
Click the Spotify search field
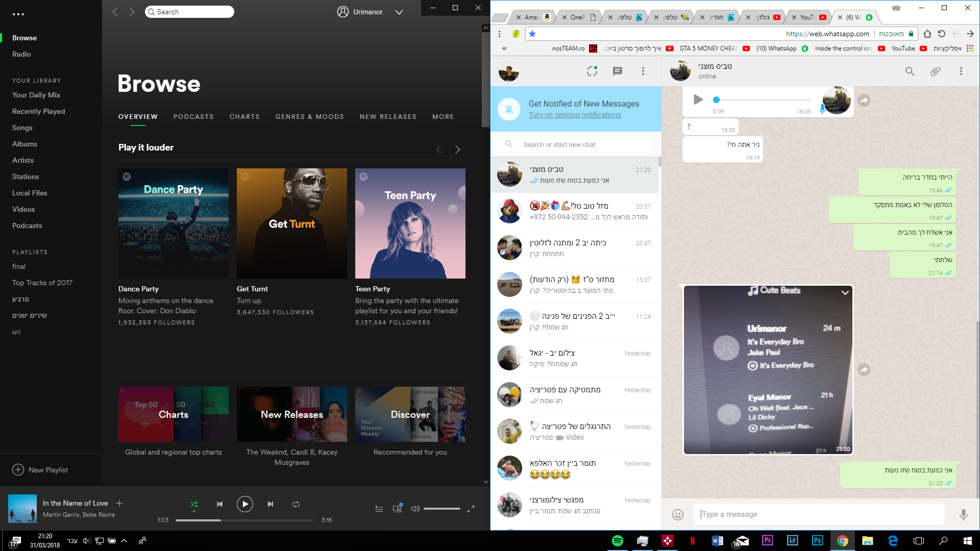pyautogui.click(x=189, y=12)
